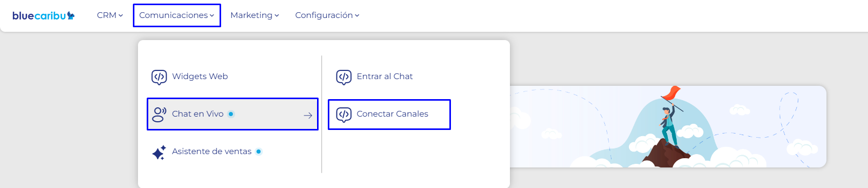
Task: Click the blue dot next to Chat en Vivo
Action: (231, 114)
